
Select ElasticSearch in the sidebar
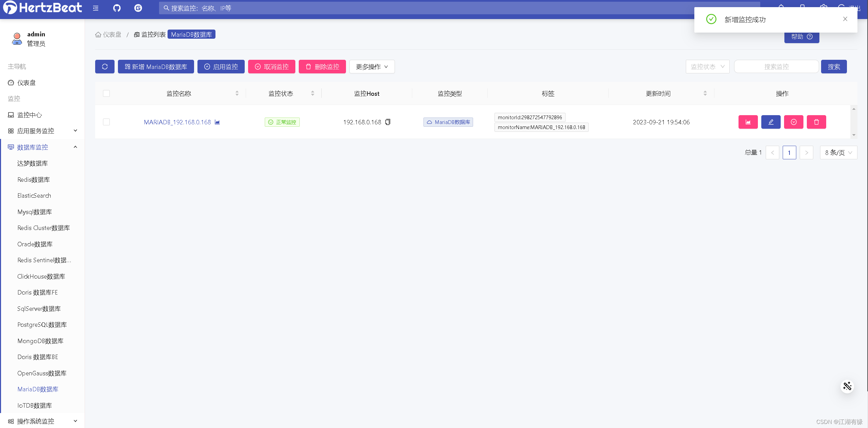pyautogui.click(x=34, y=196)
